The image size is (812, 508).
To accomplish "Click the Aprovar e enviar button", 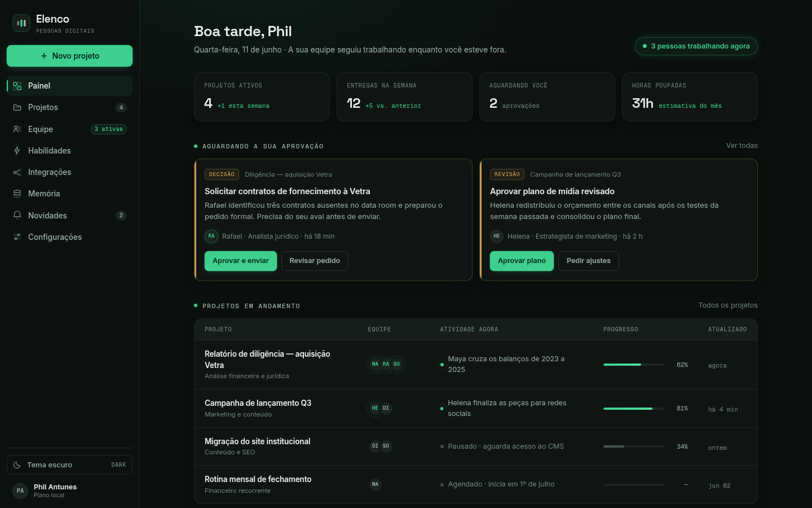I will tap(241, 261).
